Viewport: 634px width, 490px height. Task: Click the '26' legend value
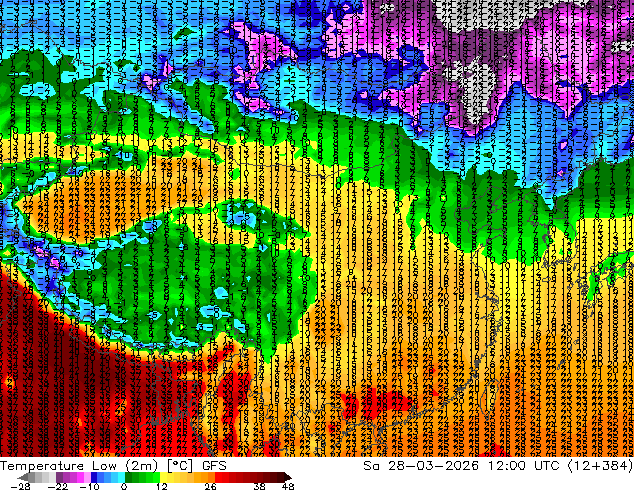(x=210, y=486)
